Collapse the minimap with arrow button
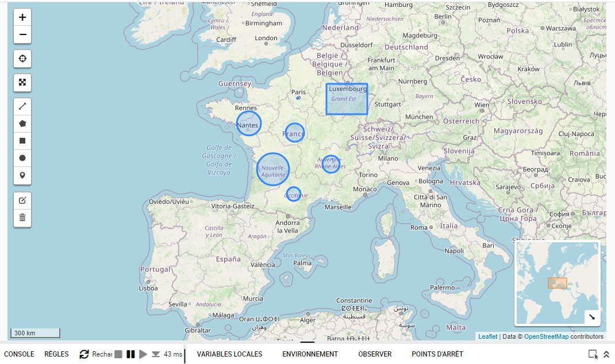 click(x=592, y=317)
